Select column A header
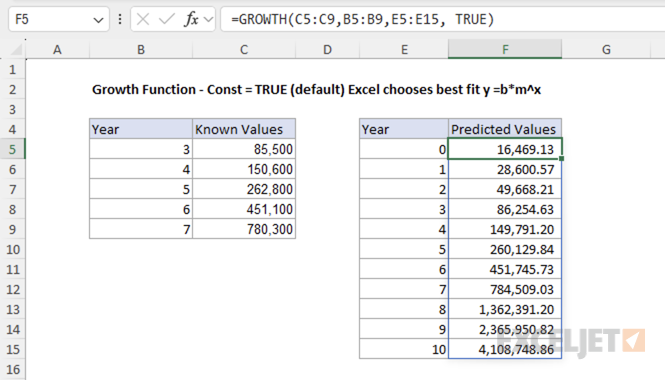 click(57, 50)
